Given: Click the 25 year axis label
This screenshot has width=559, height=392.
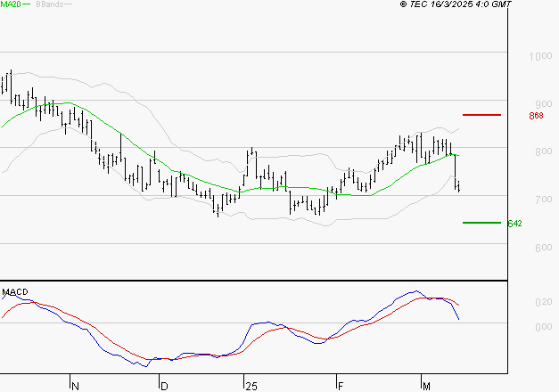Looking at the screenshot, I should tap(251, 387).
